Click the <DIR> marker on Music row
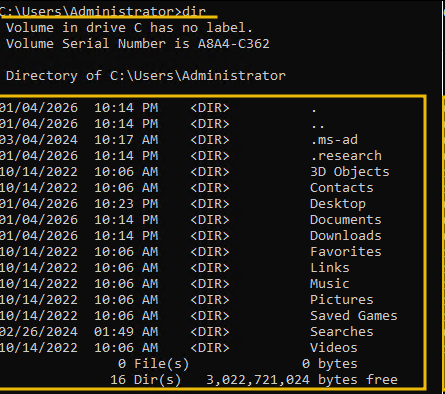The height and width of the screenshot is (394, 445). click(x=210, y=284)
